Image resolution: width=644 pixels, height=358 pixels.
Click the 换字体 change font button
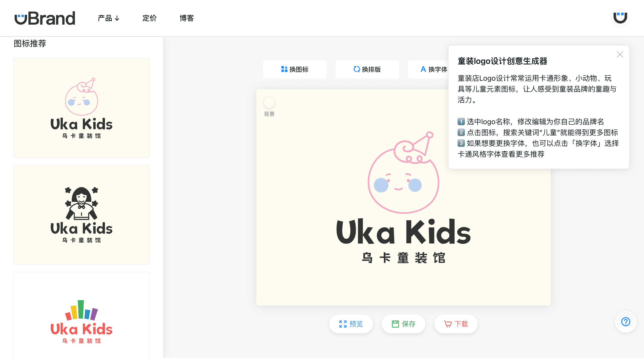click(x=434, y=69)
